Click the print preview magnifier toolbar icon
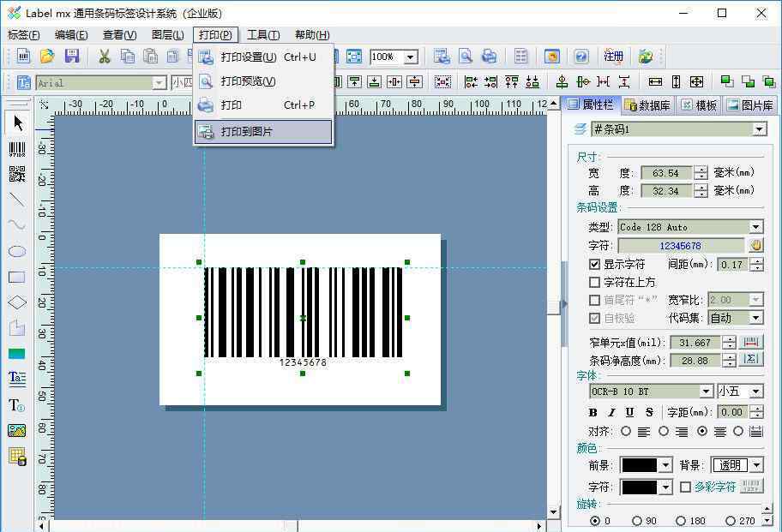 tap(466, 57)
